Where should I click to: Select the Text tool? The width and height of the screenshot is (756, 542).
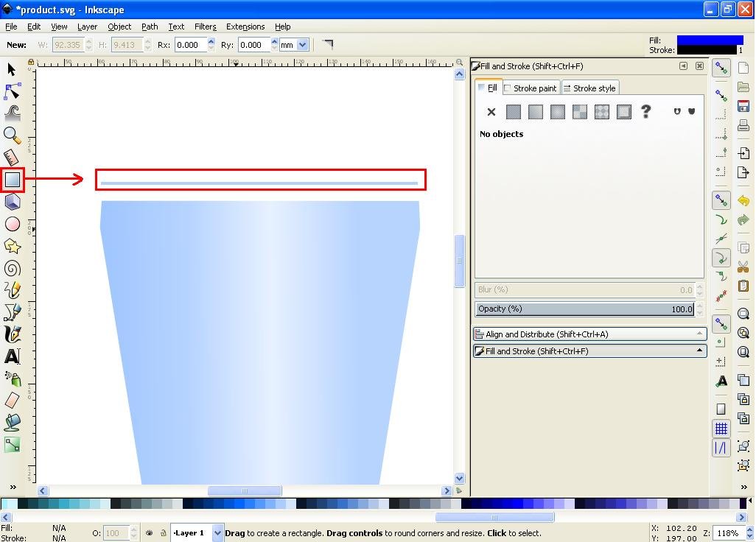tap(11, 356)
